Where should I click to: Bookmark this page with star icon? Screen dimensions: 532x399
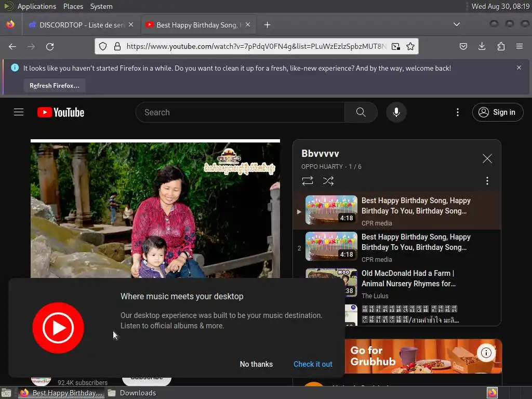410,46
